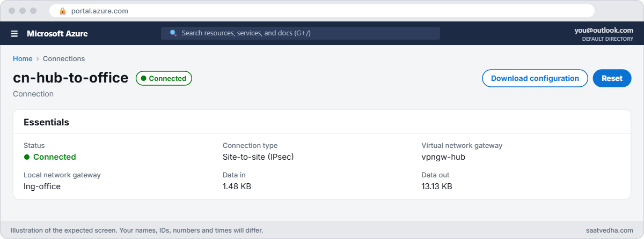Select Site-to-site (IPsec) value
The width and height of the screenshot is (644, 239).
point(258,157)
